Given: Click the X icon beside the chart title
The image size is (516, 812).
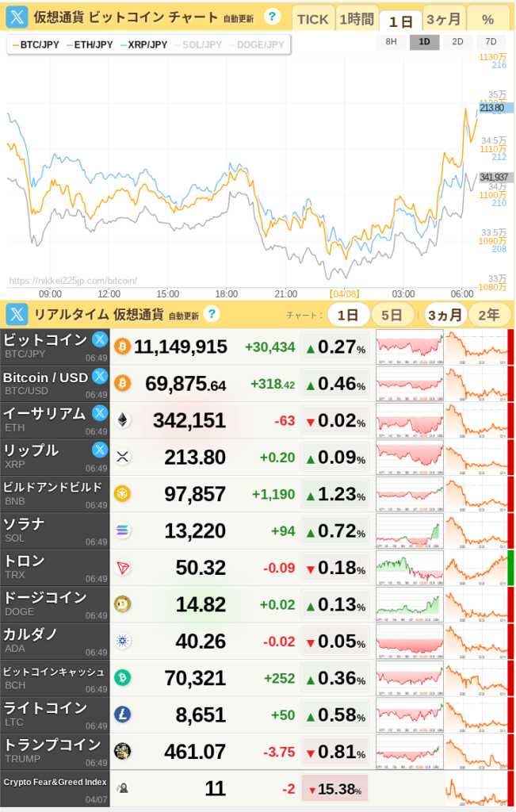Looking at the screenshot, I should coord(18,17).
